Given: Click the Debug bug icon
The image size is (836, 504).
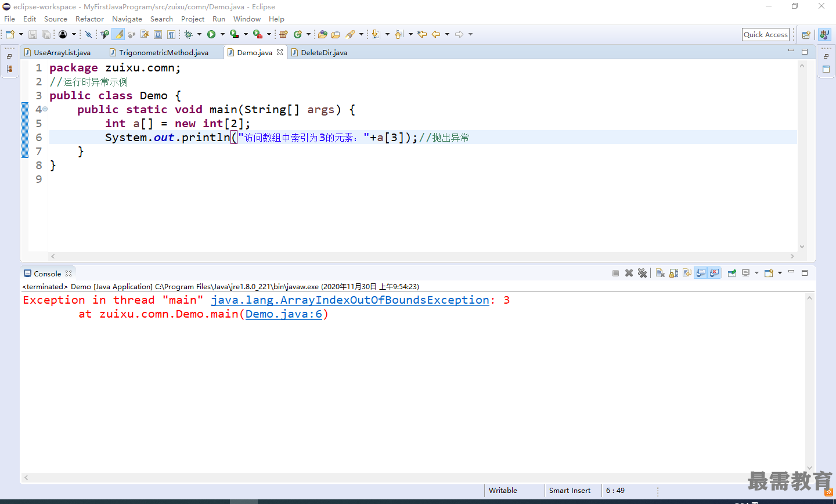Looking at the screenshot, I should click(x=189, y=34).
